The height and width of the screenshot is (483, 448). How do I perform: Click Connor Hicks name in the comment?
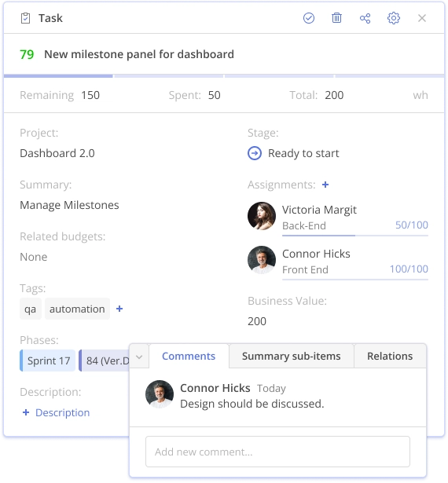215,388
